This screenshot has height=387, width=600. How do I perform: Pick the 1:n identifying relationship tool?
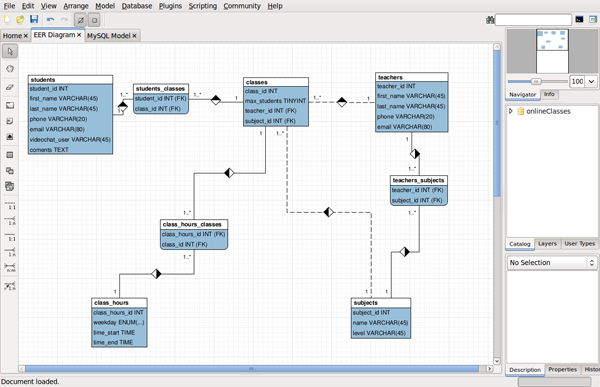coord(10,252)
